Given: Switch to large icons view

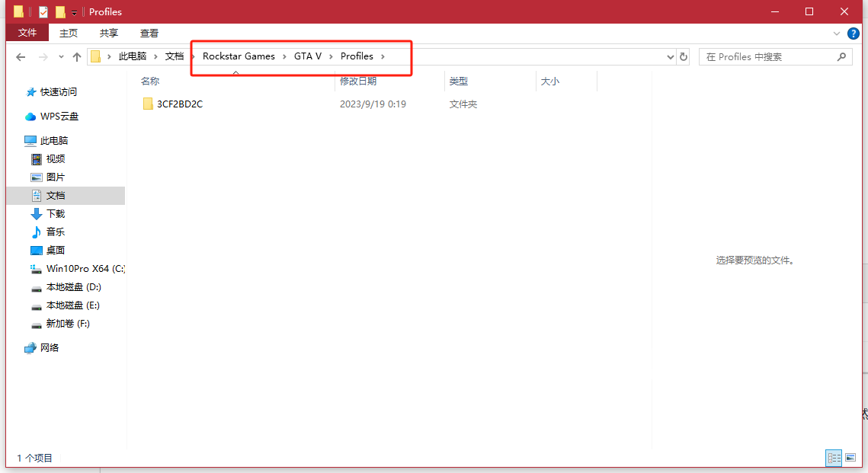Looking at the screenshot, I should (x=850, y=458).
